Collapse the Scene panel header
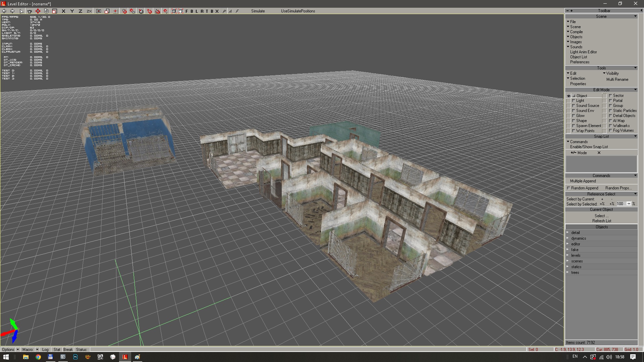Screen dimensions: 644x362 click(x=601, y=16)
